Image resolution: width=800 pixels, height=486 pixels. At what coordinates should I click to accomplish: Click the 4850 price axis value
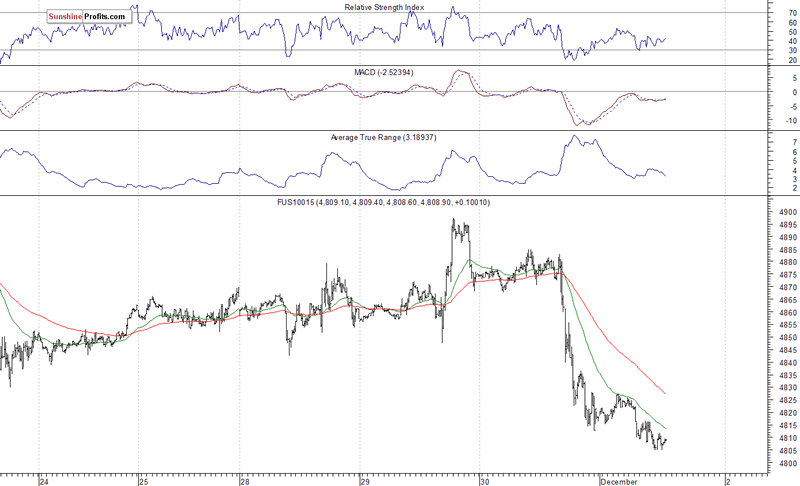[788, 338]
